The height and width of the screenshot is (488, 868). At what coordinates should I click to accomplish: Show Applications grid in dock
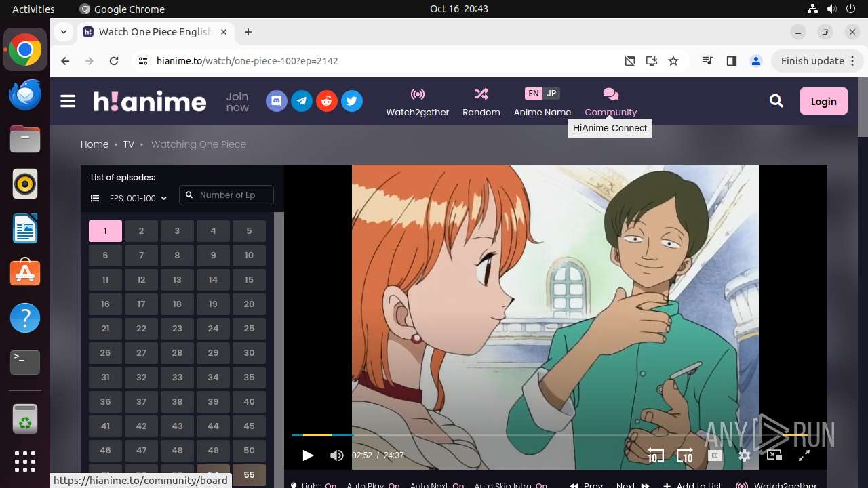25,462
